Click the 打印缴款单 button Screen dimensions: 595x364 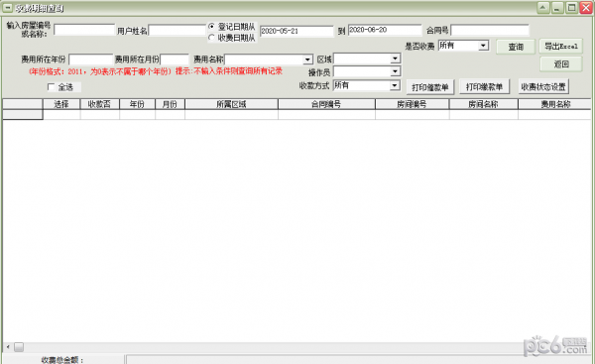[484, 87]
